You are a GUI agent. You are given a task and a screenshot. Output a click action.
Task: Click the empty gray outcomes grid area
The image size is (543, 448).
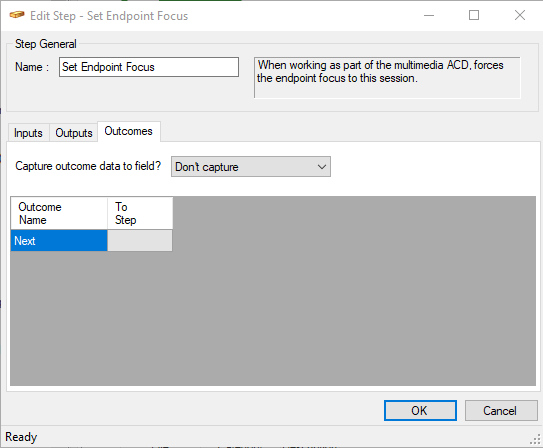click(x=353, y=291)
